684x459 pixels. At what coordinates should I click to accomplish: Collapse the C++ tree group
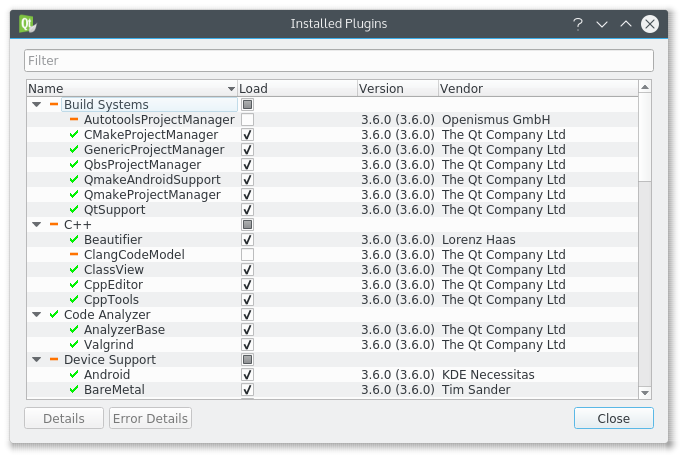coord(37,225)
